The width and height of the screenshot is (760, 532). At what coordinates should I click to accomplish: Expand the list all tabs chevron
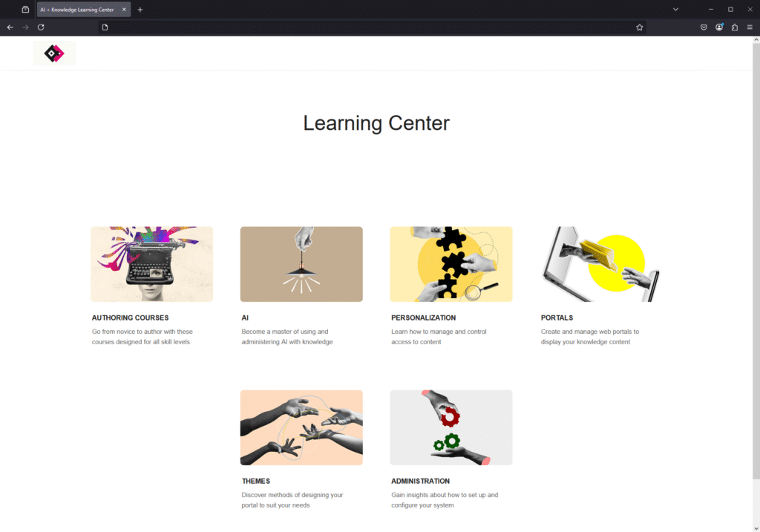[x=675, y=9]
